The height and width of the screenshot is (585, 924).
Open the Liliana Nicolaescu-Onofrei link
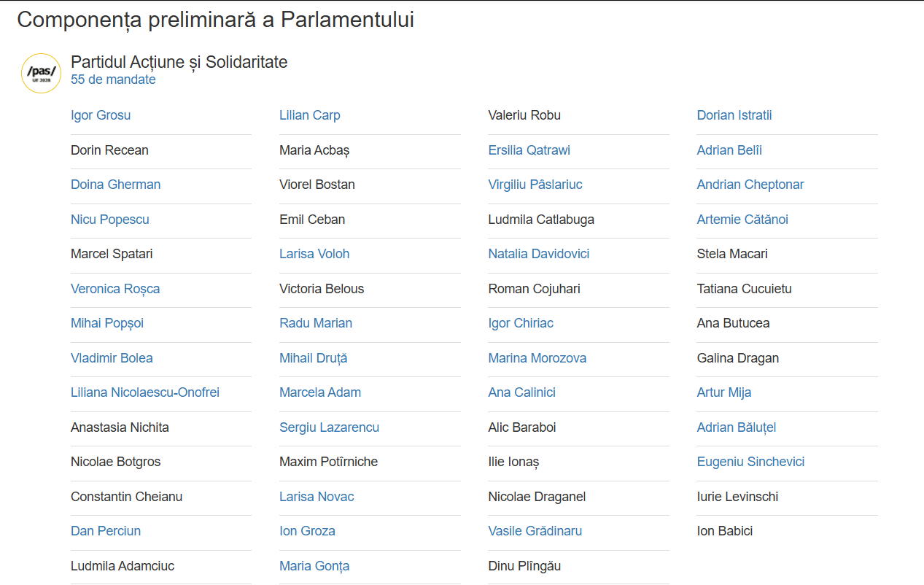145,392
